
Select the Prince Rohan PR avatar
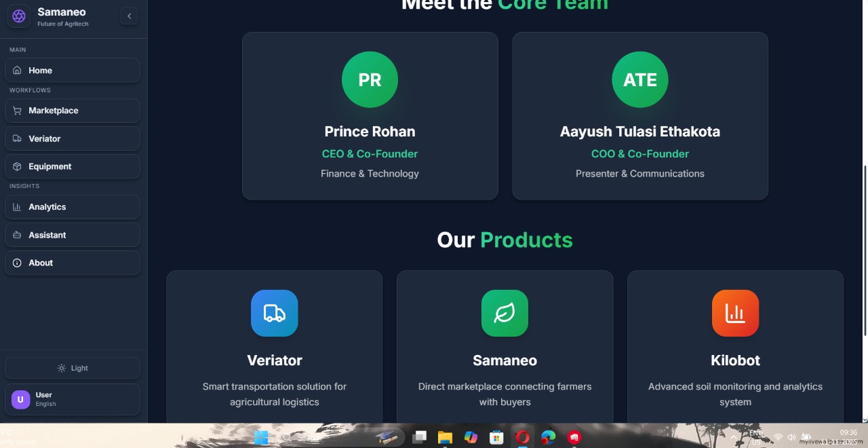click(x=370, y=79)
